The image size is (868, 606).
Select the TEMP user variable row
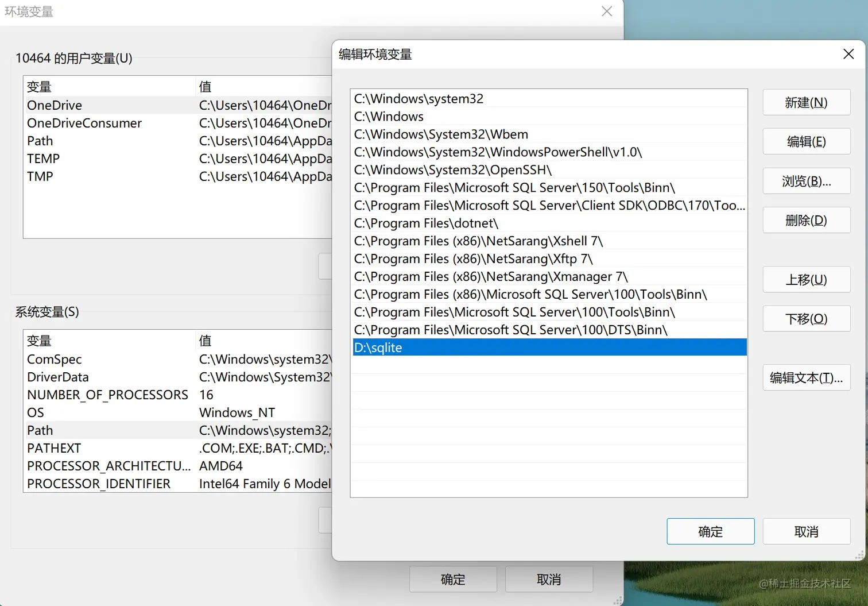pos(178,159)
